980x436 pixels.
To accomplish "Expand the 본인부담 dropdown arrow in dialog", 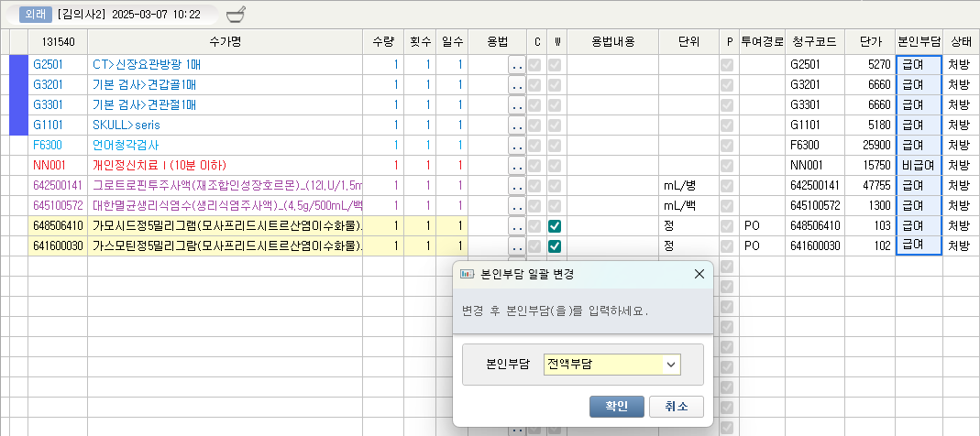I will 672,365.
